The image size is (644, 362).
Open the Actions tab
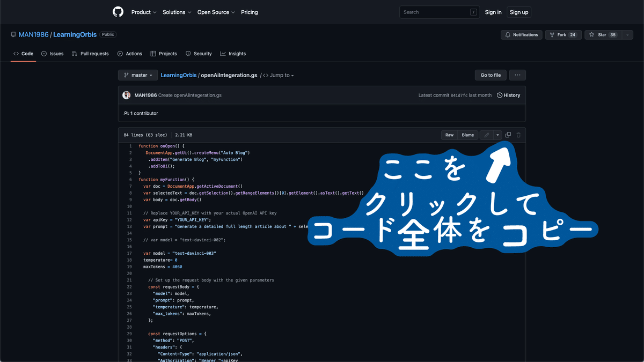(130, 54)
